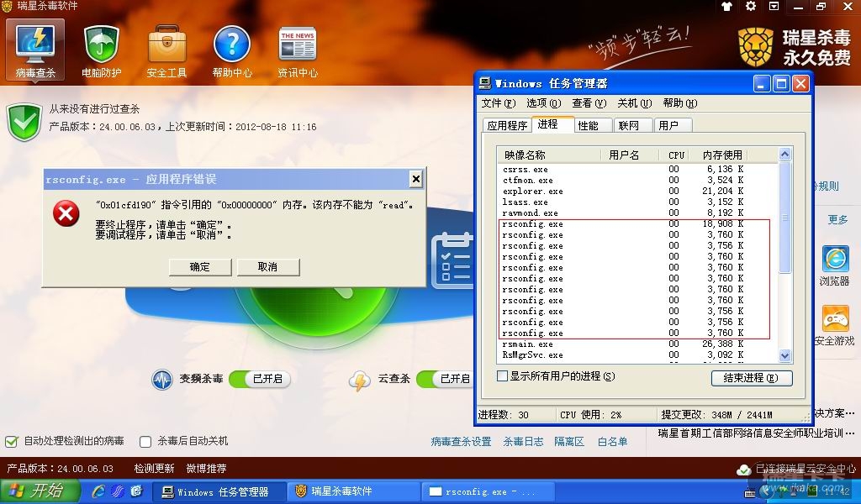Click 微博推荐 in the bottom bar
This screenshot has height=504, width=861.
[207, 469]
